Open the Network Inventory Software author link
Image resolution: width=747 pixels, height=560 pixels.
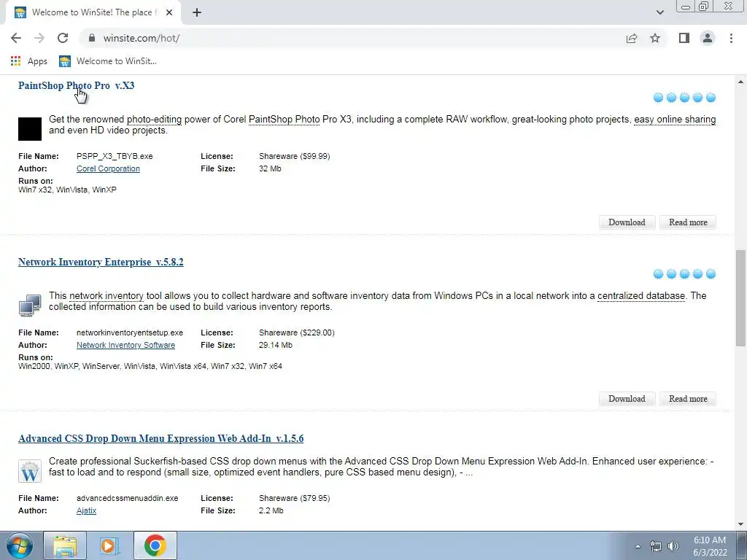[x=125, y=345]
